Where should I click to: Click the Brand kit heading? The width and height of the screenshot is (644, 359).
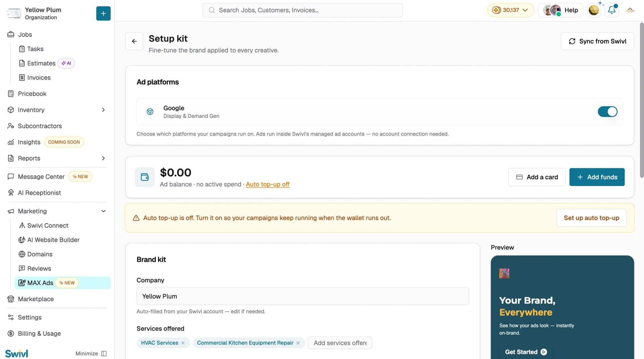pos(151,260)
